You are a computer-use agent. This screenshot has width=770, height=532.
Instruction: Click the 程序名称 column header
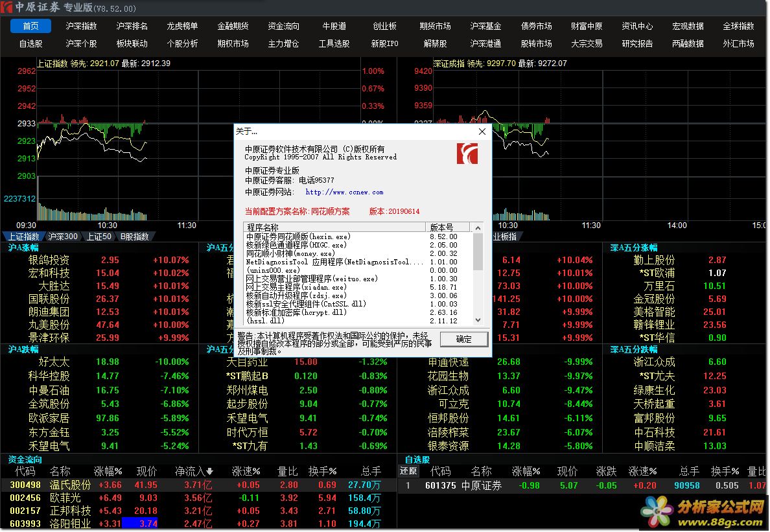coord(335,227)
